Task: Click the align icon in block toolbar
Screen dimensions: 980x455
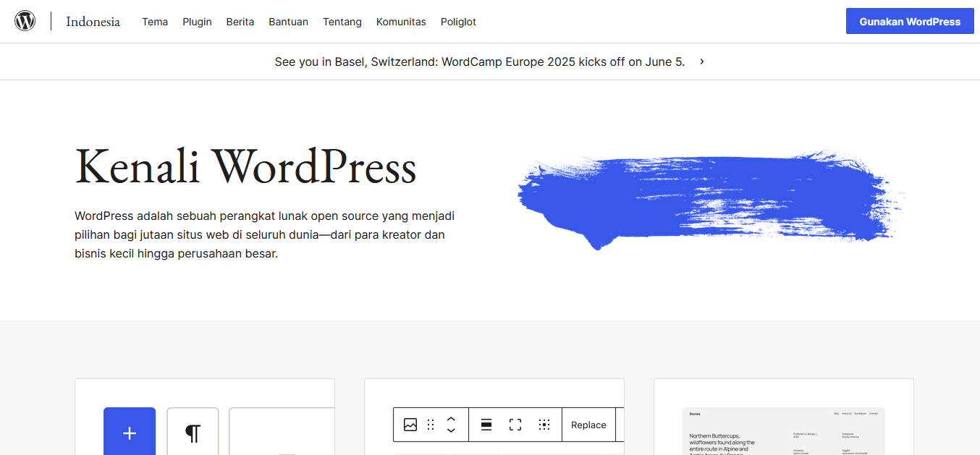Action: (x=486, y=425)
